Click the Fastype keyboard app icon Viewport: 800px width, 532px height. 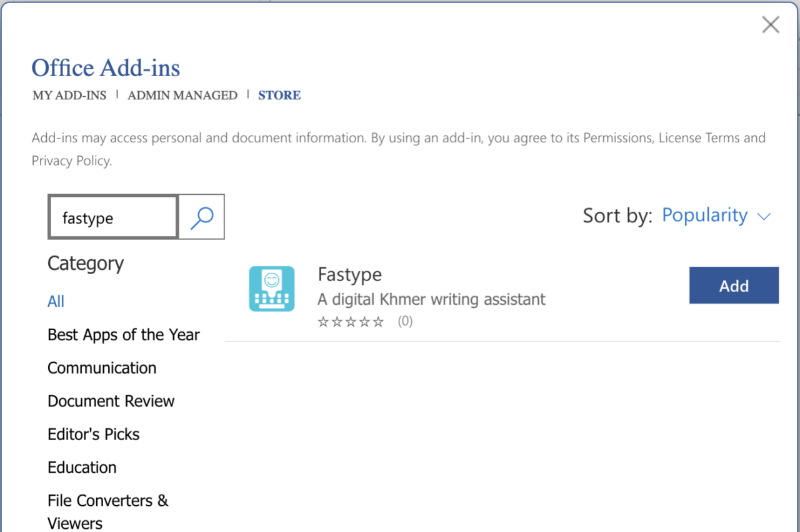(x=271, y=288)
